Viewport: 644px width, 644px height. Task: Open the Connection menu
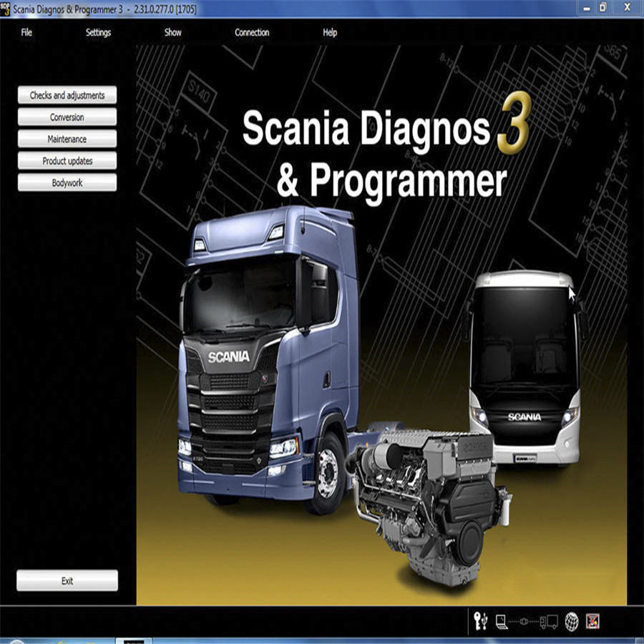[252, 32]
